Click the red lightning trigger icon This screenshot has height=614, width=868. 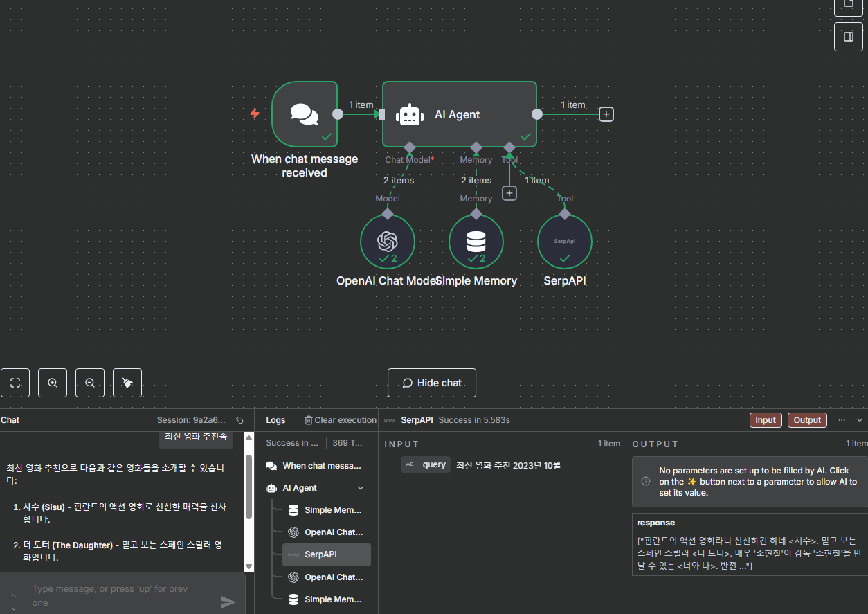tap(255, 114)
